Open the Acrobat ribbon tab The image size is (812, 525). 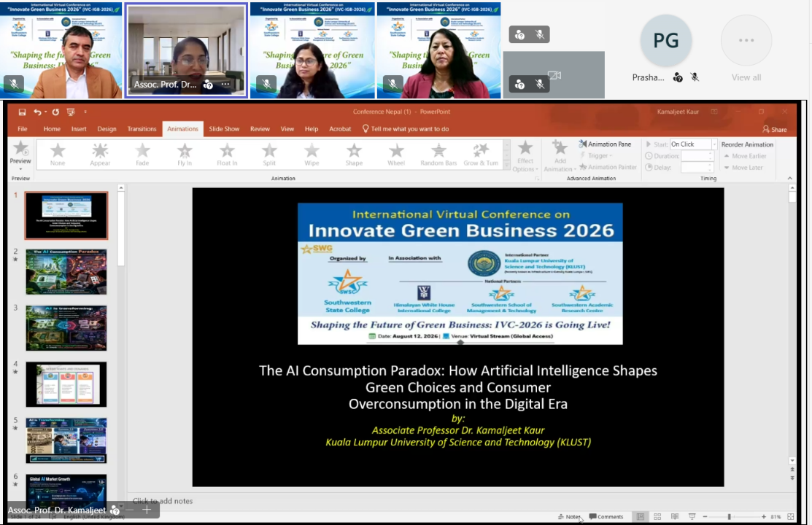(x=340, y=129)
